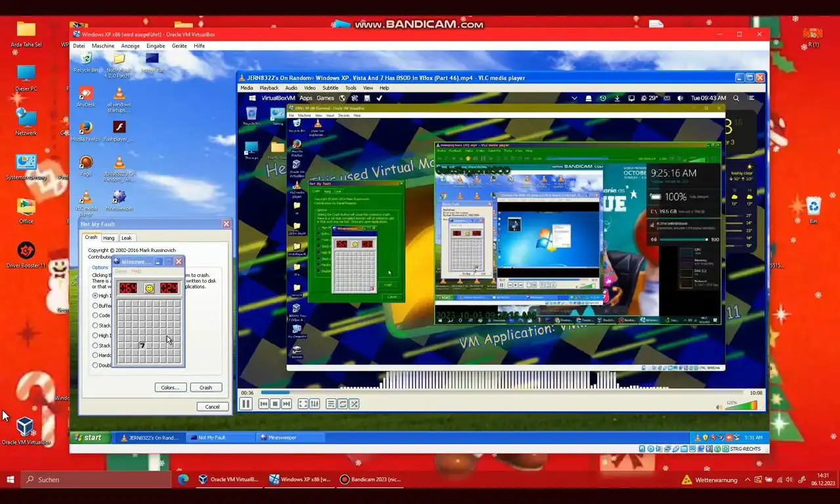Toggle the VLC playlist view
This screenshot has height=504, width=840.
331,404
